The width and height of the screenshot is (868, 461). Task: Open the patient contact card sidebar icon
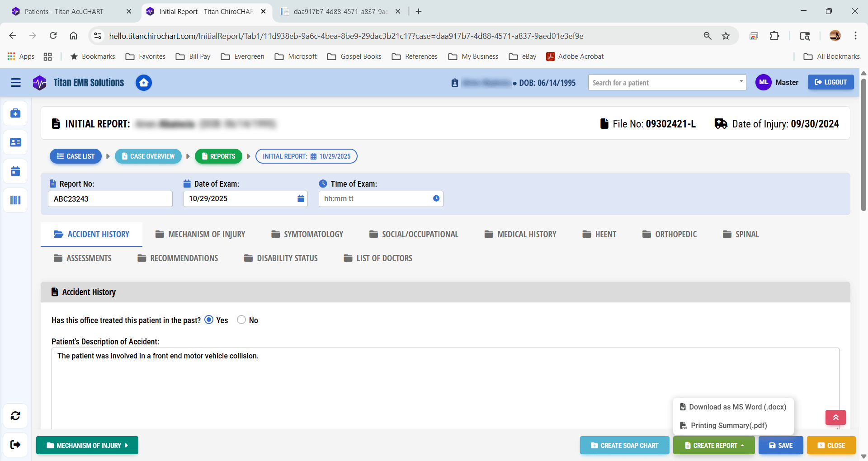point(15,142)
